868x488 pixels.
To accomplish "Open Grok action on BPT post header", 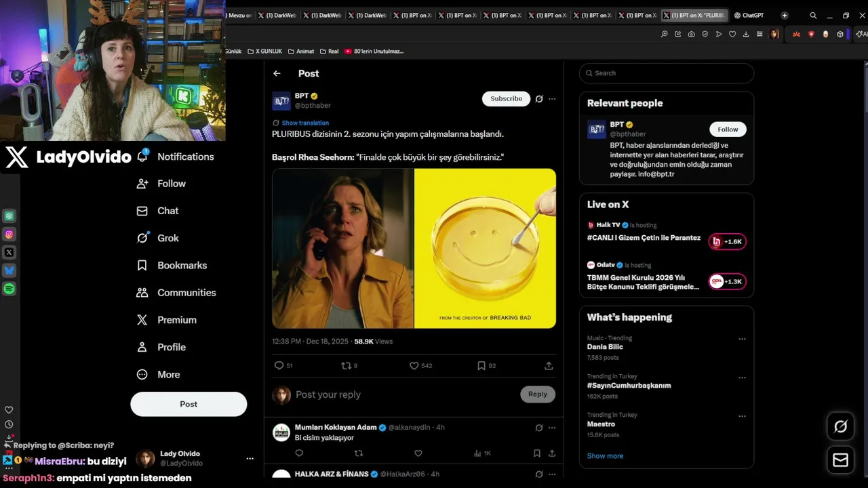I will pyautogui.click(x=539, y=99).
